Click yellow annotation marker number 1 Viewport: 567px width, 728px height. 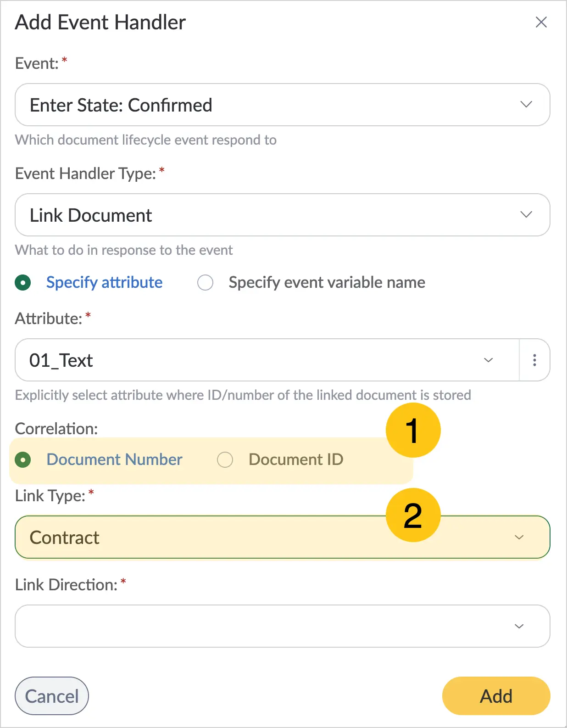tap(413, 431)
